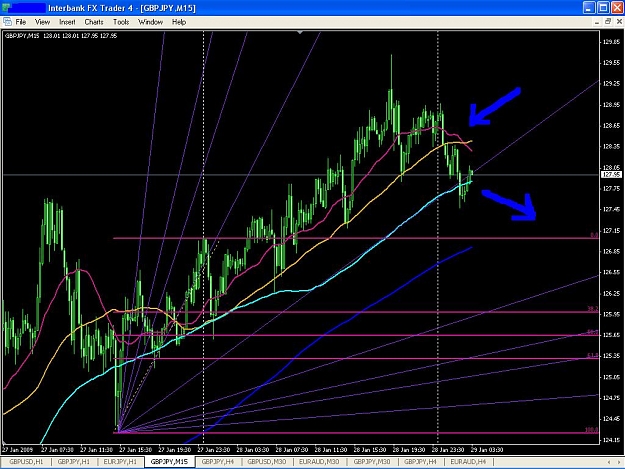
Task: Select the Fibonacci 100.0 level label
Action: [592, 430]
